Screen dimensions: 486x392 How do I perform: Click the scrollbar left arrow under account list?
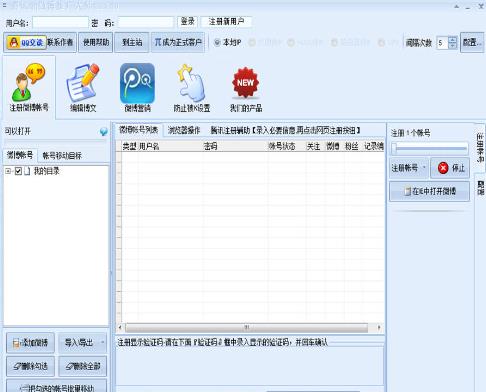pyautogui.click(x=120, y=328)
